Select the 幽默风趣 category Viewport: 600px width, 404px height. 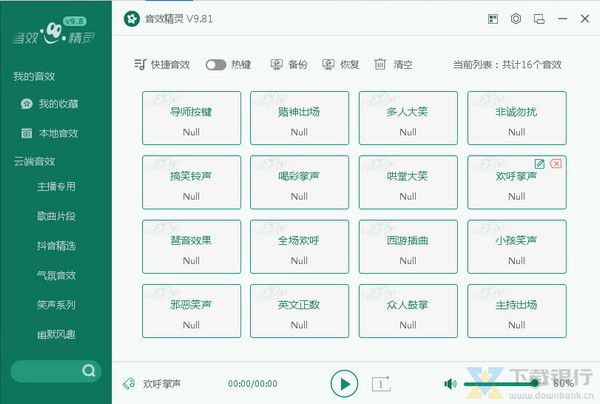56,335
